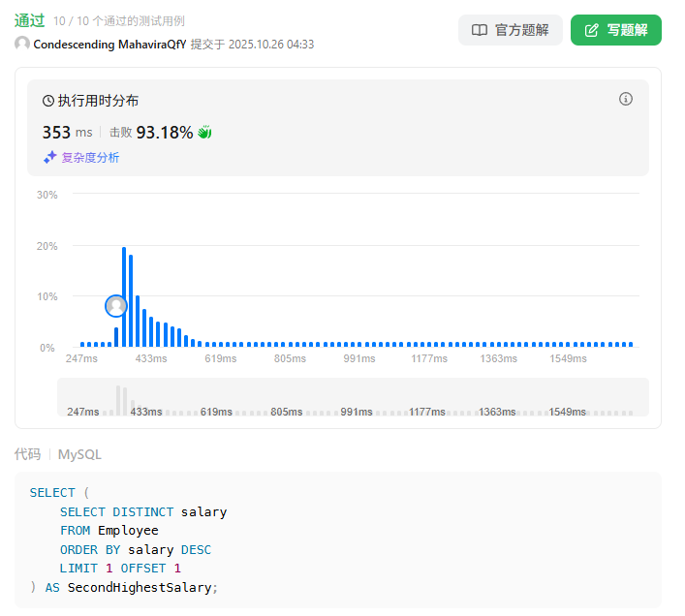The image size is (685, 616).
Task: Click the info icon in runtime panel
Action: coord(626,99)
